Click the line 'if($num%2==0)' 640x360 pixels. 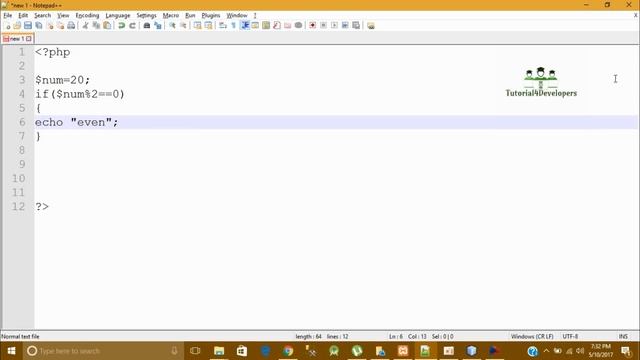tap(80, 94)
